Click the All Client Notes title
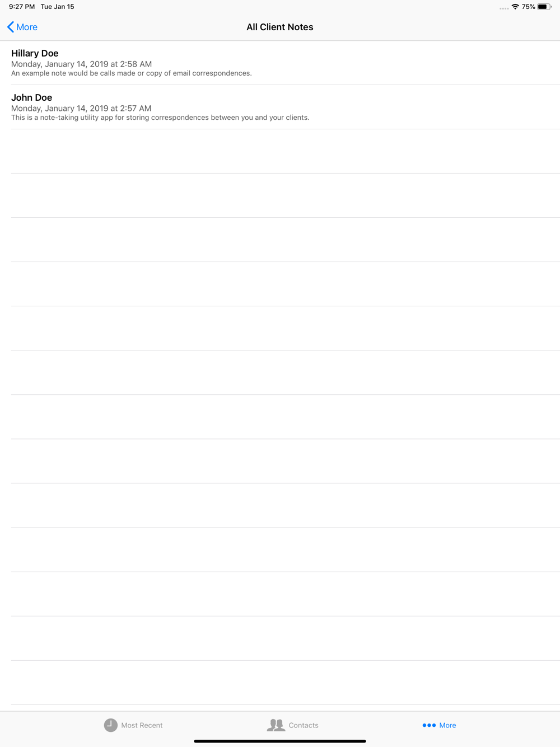560x747 pixels. point(280,27)
